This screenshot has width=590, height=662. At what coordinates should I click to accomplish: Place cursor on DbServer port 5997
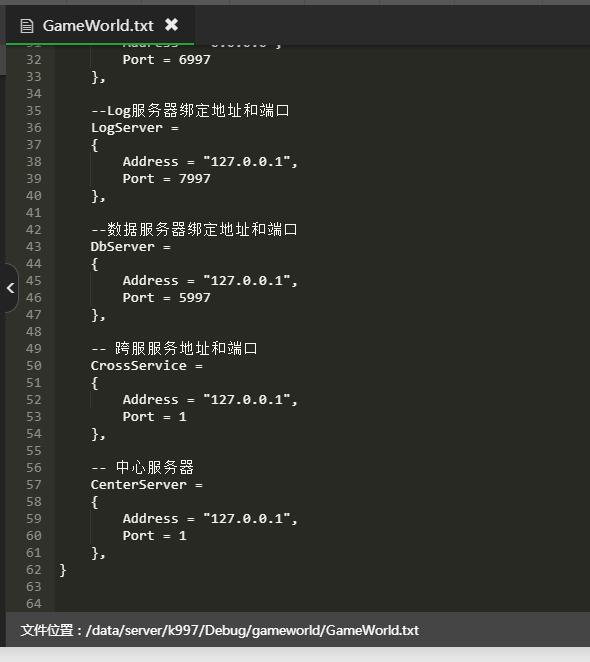pos(194,298)
